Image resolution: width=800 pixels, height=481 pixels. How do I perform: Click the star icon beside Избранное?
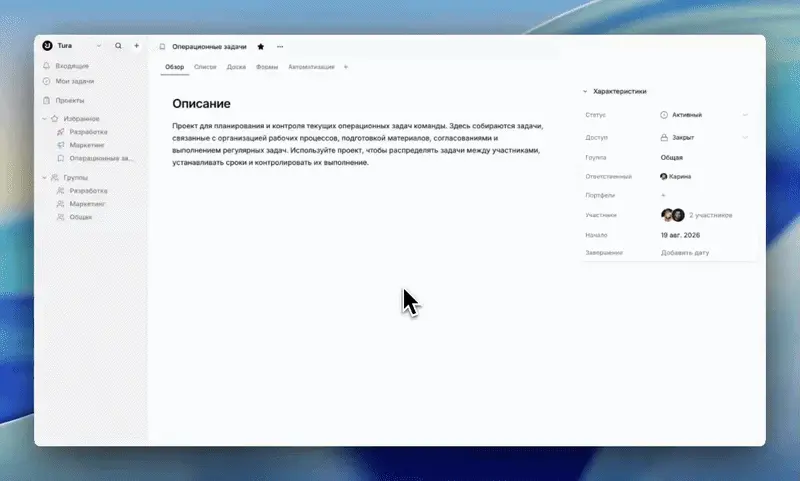coord(55,119)
